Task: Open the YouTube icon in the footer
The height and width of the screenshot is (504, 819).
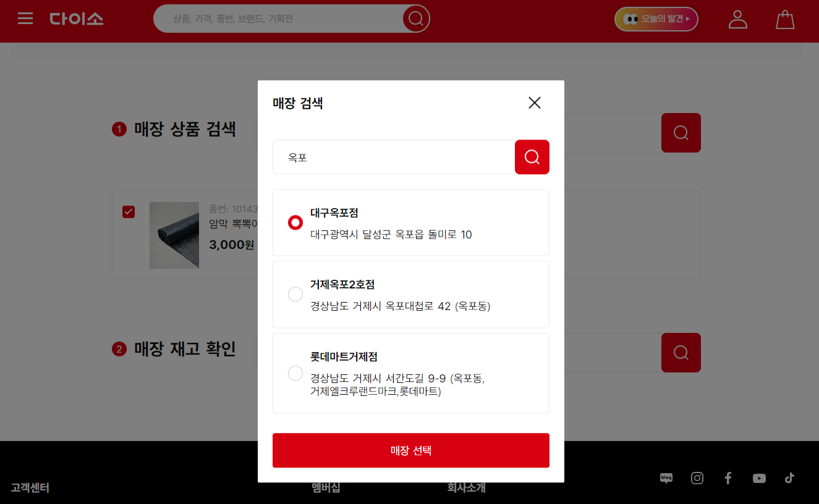Action: [x=760, y=479]
